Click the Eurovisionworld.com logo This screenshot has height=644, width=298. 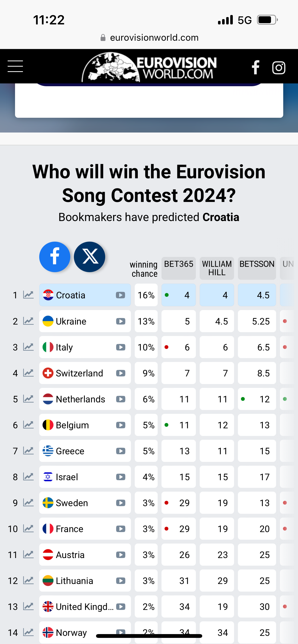click(x=149, y=67)
